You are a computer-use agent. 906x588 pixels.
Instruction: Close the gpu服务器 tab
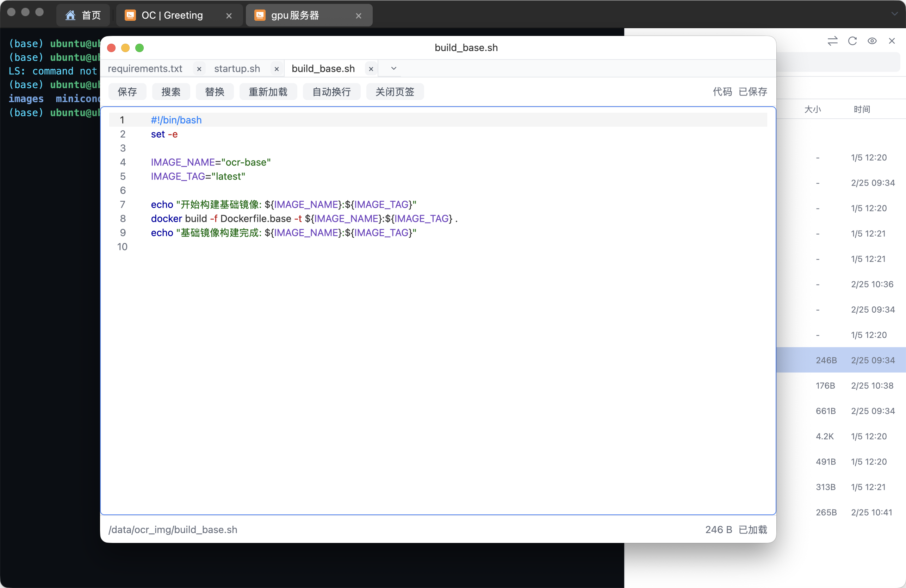coord(358,15)
